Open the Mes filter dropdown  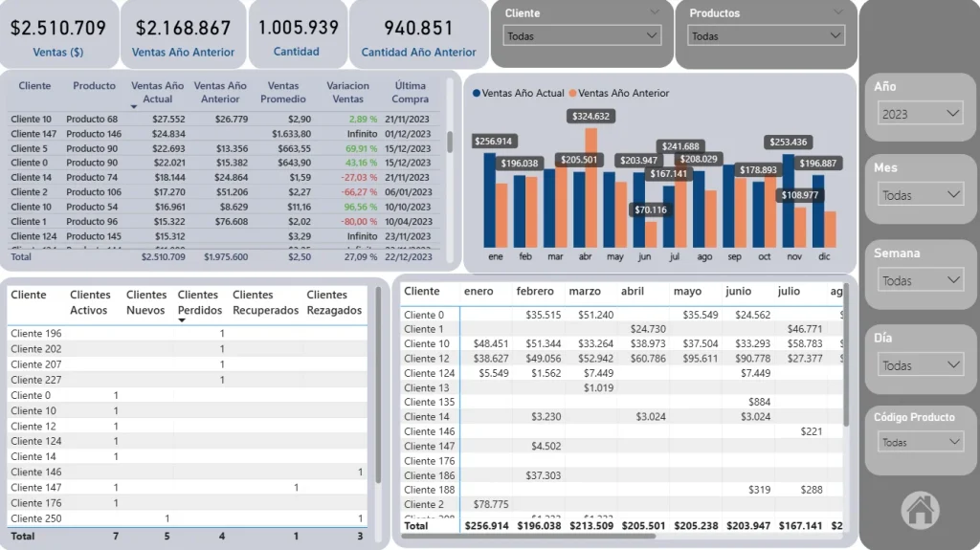[x=920, y=195]
